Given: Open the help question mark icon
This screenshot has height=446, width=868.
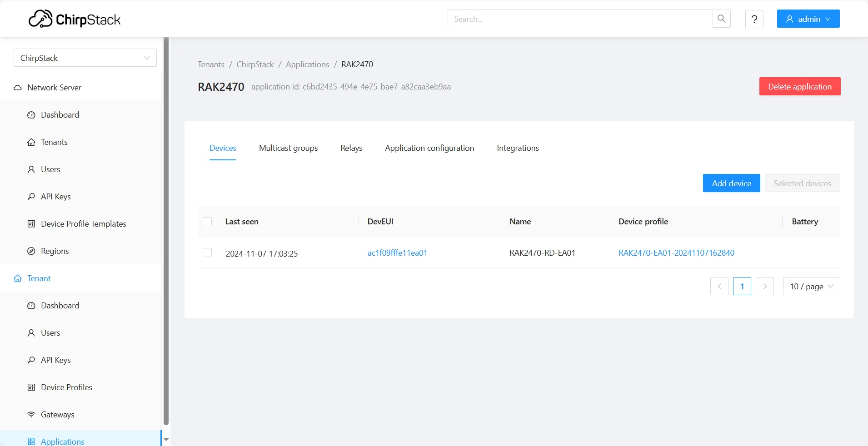Looking at the screenshot, I should [x=754, y=19].
